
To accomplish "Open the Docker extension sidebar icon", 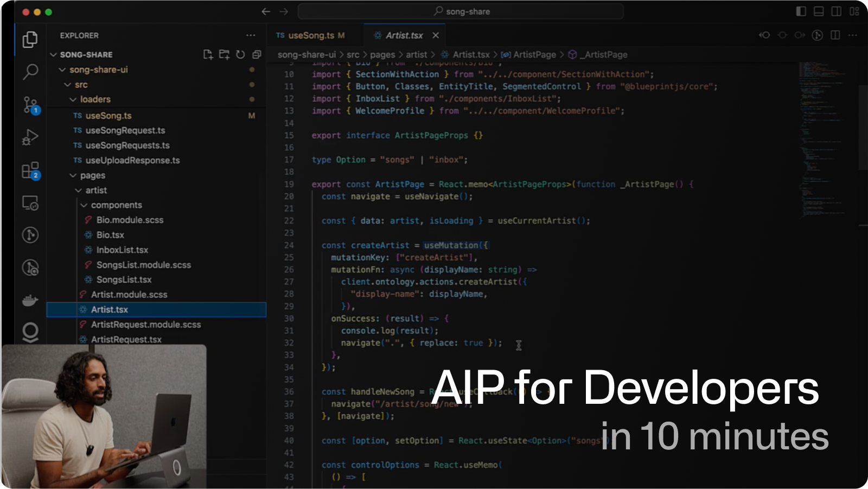I will (30, 300).
